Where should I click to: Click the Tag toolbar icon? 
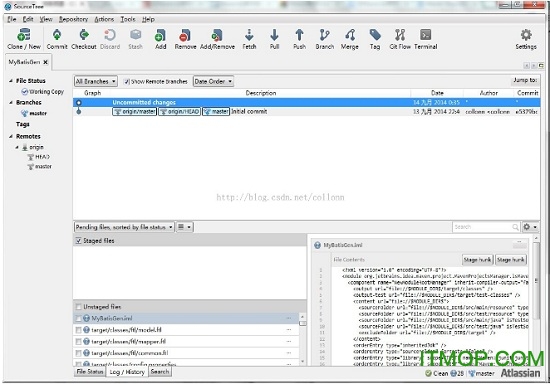coord(375,39)
